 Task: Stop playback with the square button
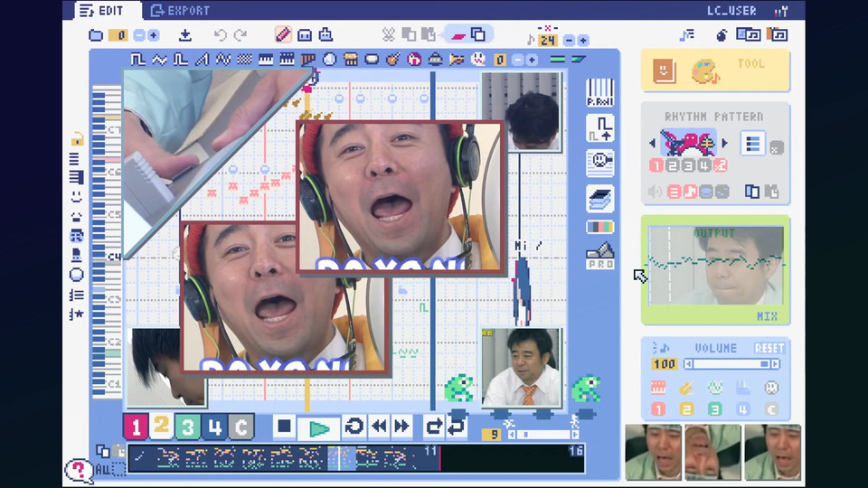284,427
